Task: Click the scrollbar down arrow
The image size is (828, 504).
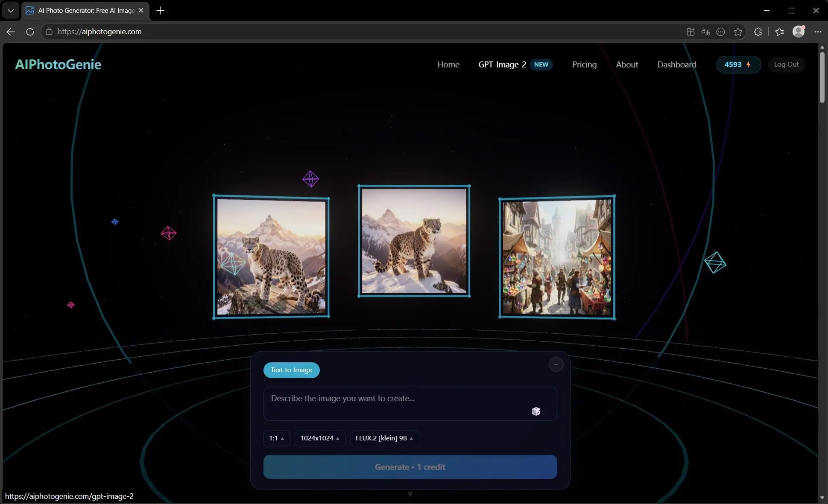Action: [x=822, y=498]
